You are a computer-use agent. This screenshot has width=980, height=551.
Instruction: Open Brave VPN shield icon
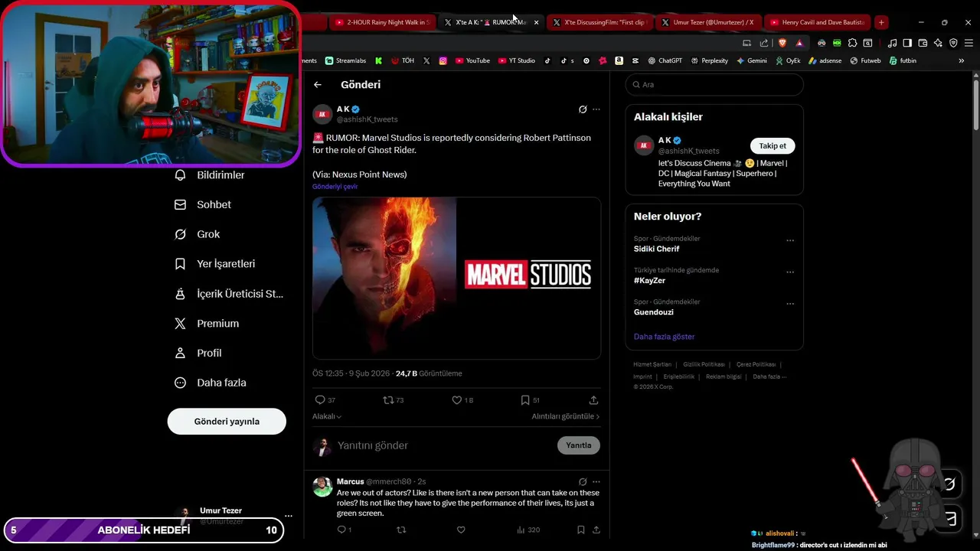tap(953, 43)
